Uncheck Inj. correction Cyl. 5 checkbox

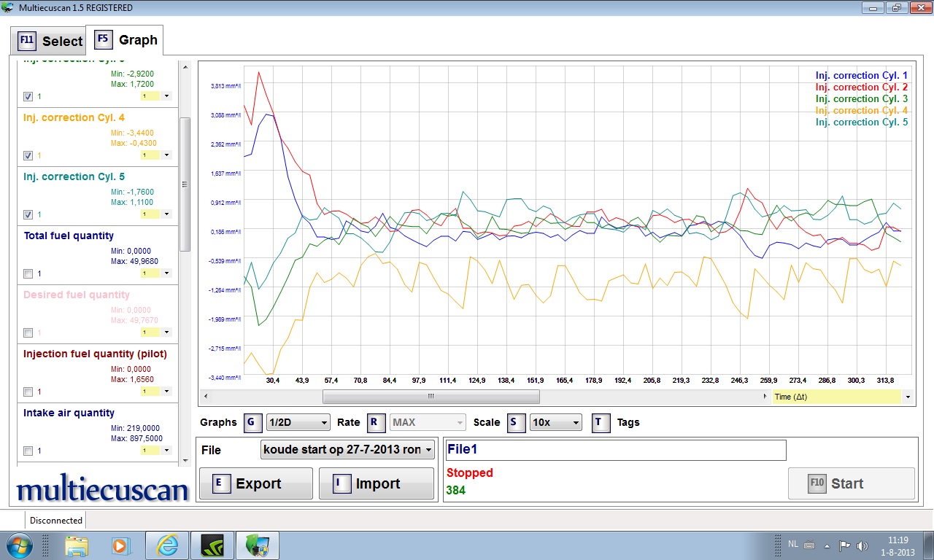tap(28, 214)
